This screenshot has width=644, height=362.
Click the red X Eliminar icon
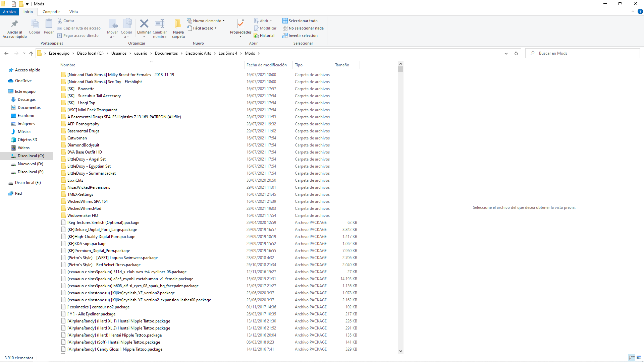tap(144, 23)
